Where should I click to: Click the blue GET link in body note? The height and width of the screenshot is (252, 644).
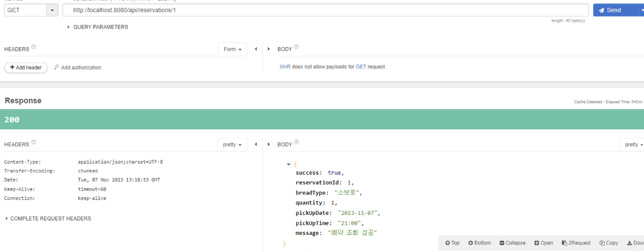[x=361, y=66]
